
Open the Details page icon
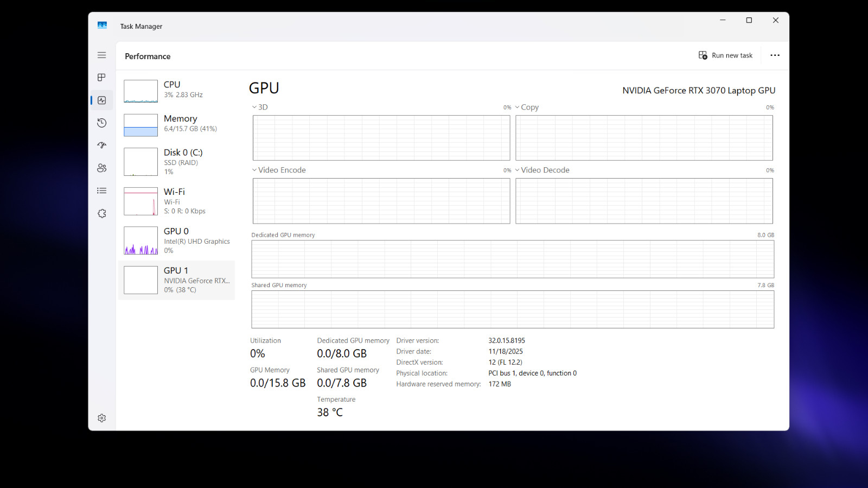coord(101,191)
